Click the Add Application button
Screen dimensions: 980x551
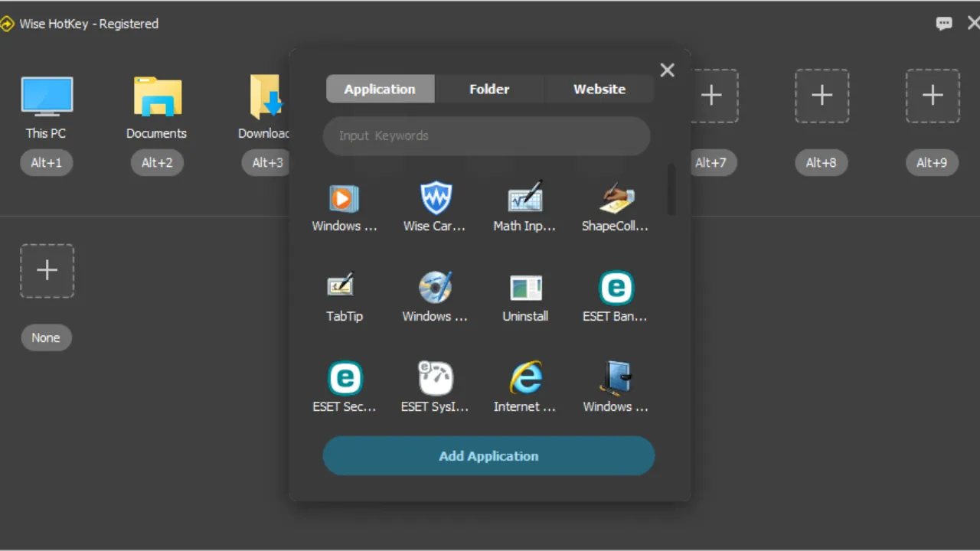[x=488, y=456]
